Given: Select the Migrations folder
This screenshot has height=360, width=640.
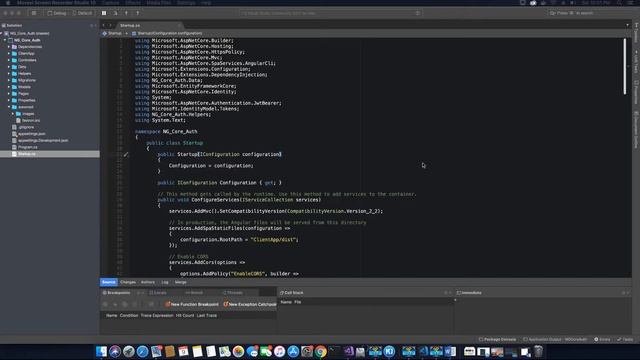Looking at the screenshot, I should click(x=27, y=80).
